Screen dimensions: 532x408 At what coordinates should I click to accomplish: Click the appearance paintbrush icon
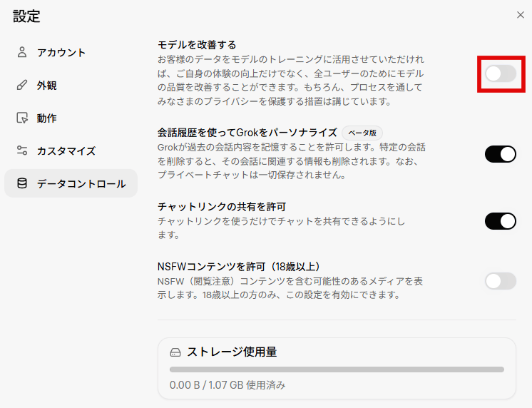(x=22, y=86)
